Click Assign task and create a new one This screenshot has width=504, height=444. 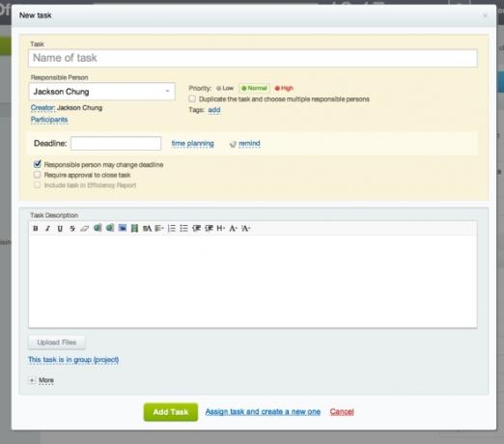[x=263, y=412]
